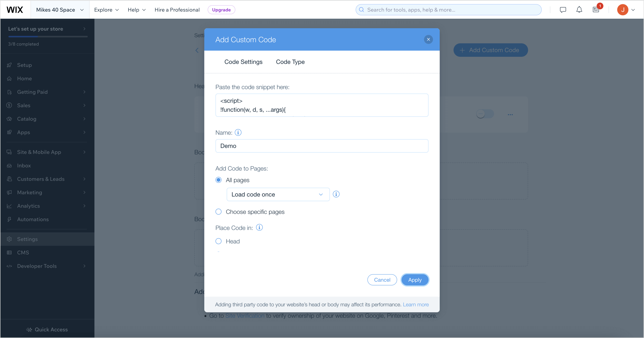Open the Explore dropdown menu
This screenshot has height=338, width=644.
[106, 10]
